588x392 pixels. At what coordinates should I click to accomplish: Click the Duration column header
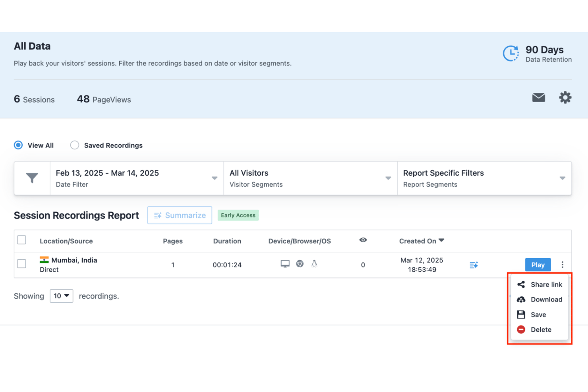[227, 241]
